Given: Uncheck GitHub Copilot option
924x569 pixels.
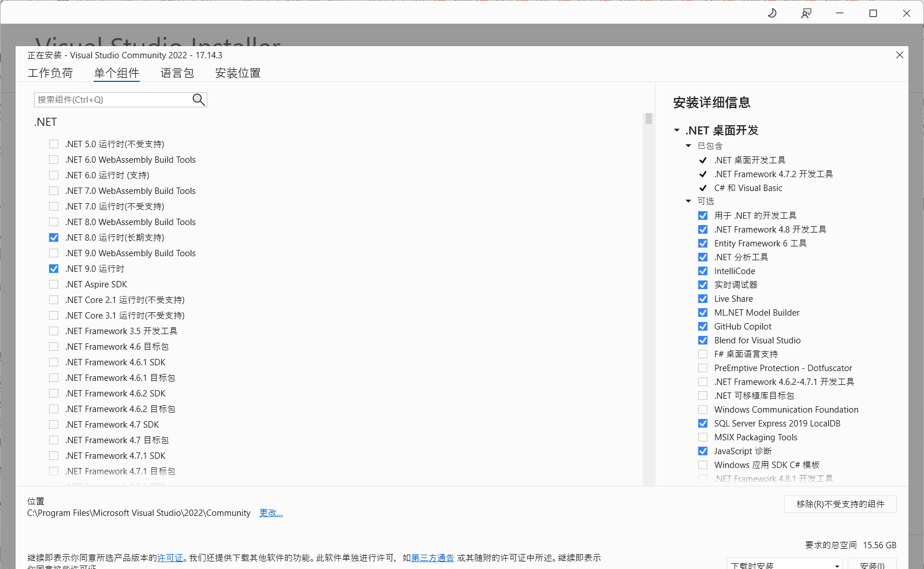Looking at the screenshot, I should [x=703, y=327].
